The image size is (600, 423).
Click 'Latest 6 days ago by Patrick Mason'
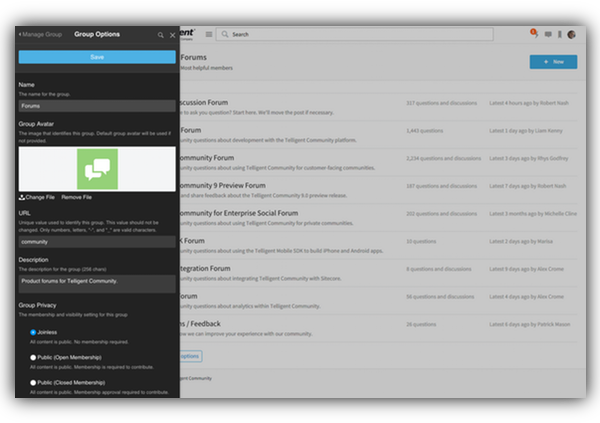pos(530,324)
